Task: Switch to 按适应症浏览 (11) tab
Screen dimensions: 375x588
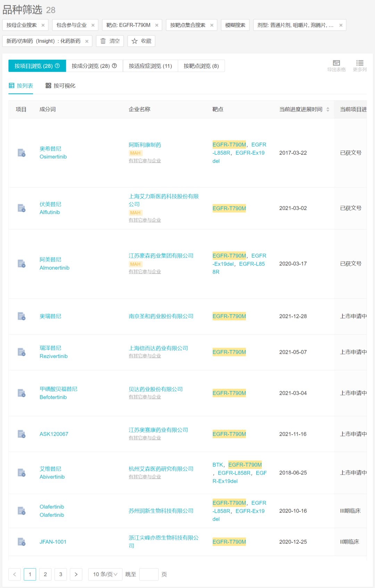Action: point(150,66)
